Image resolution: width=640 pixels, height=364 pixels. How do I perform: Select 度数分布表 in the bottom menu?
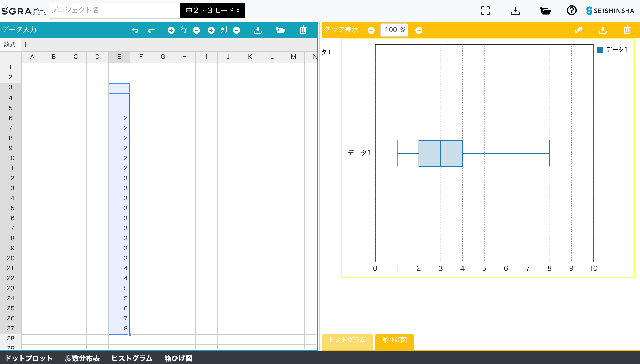82,358
